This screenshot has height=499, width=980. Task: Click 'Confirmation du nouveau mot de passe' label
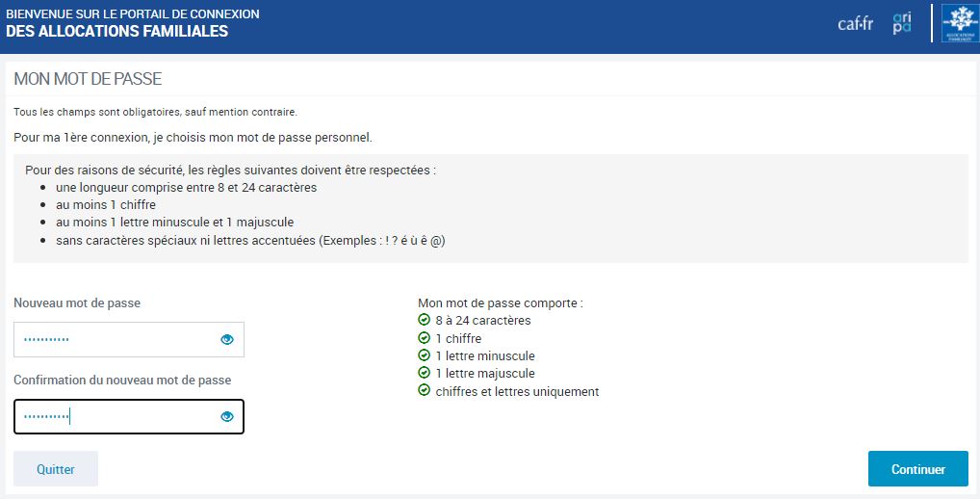pyautogui.click(x=122, y=380)
